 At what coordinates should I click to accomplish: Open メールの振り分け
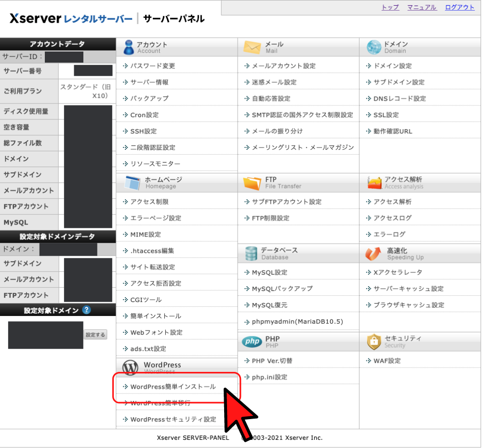(277, 131)
